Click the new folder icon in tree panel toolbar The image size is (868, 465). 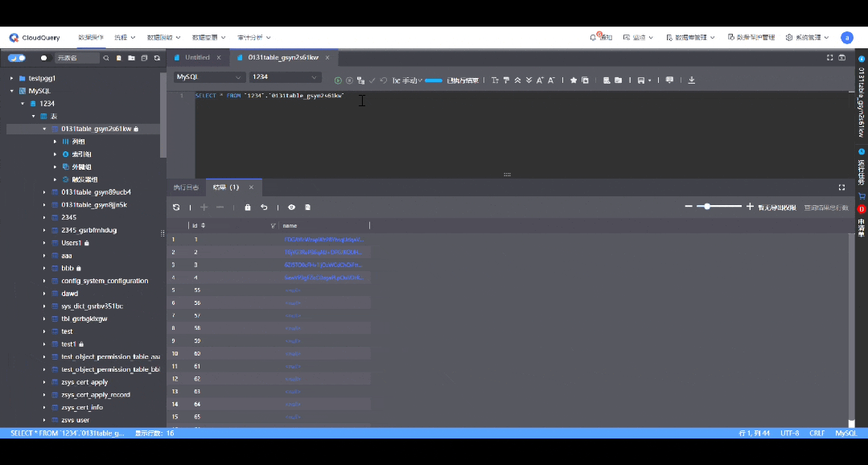point(131,58)
